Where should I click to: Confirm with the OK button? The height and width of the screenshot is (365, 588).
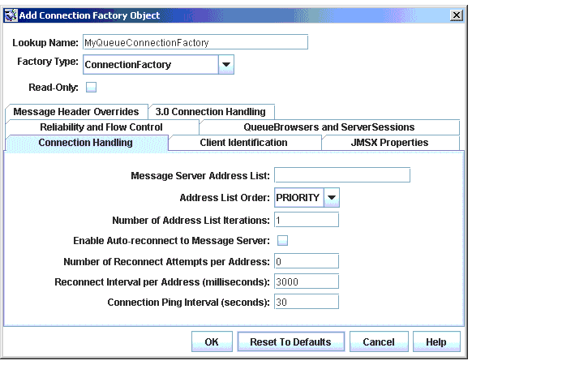click(212, 341)
